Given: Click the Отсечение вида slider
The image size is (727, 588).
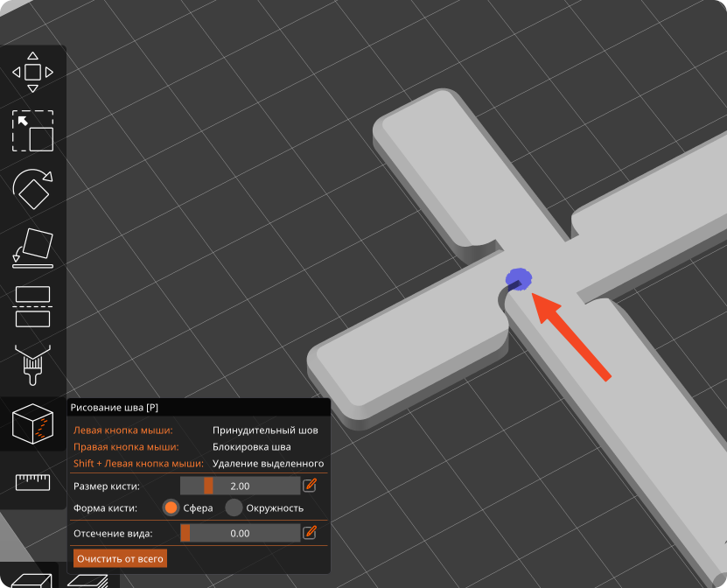Looking at the screenshot, I should click(240, 533).
